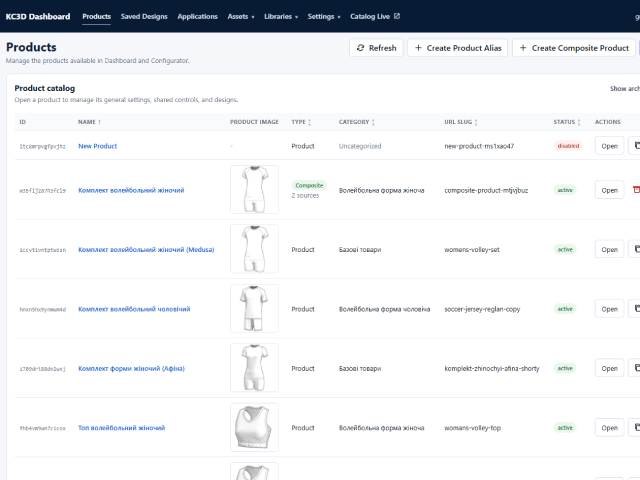Click the Product catalog heading

45,88
